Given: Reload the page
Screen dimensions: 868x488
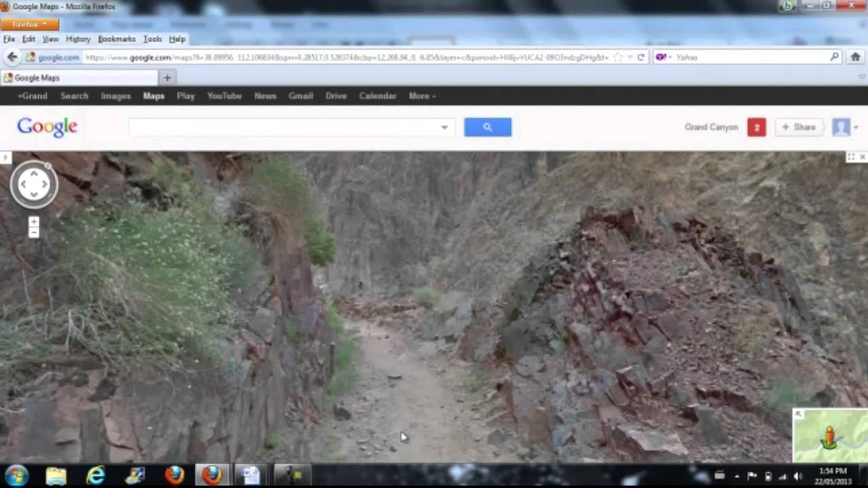Looking at the screenshot, I should pos(641,57).
